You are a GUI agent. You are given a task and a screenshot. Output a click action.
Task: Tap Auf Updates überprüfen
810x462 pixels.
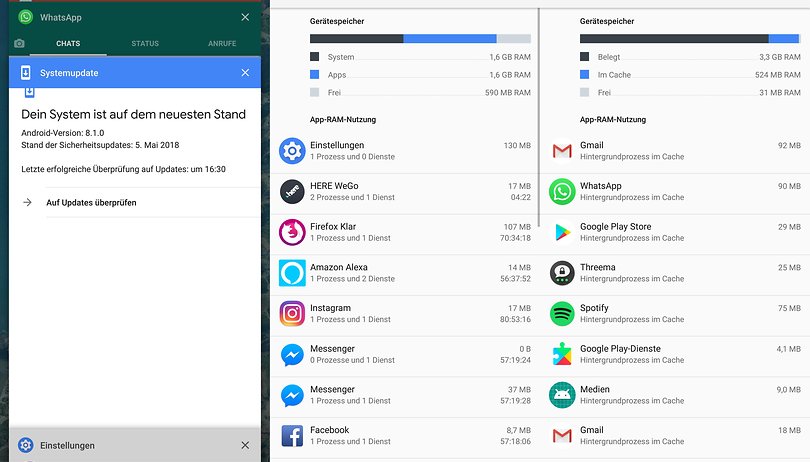[x=92, y=203]
